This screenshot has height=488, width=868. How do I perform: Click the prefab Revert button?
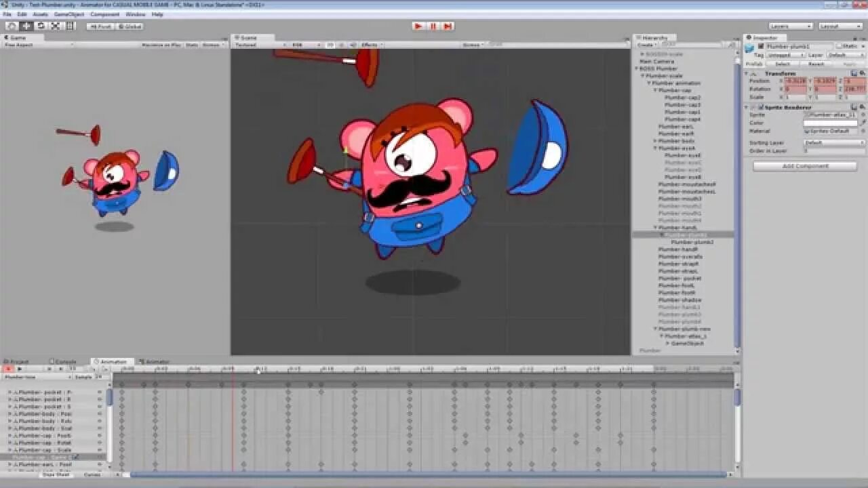(x=816, y=64)
